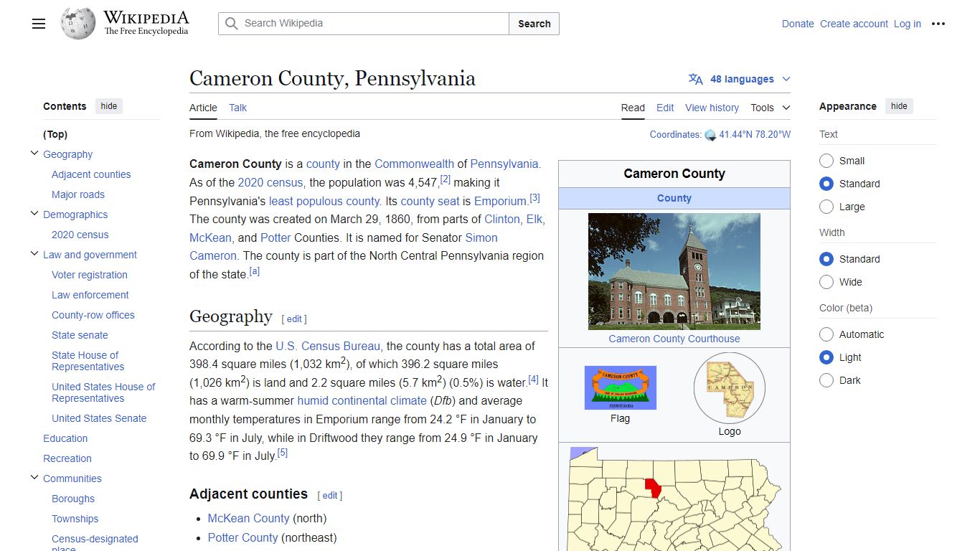Open reference footnote [2]
The width and height of the screenshot is (980, 551).
coord(446,179)
